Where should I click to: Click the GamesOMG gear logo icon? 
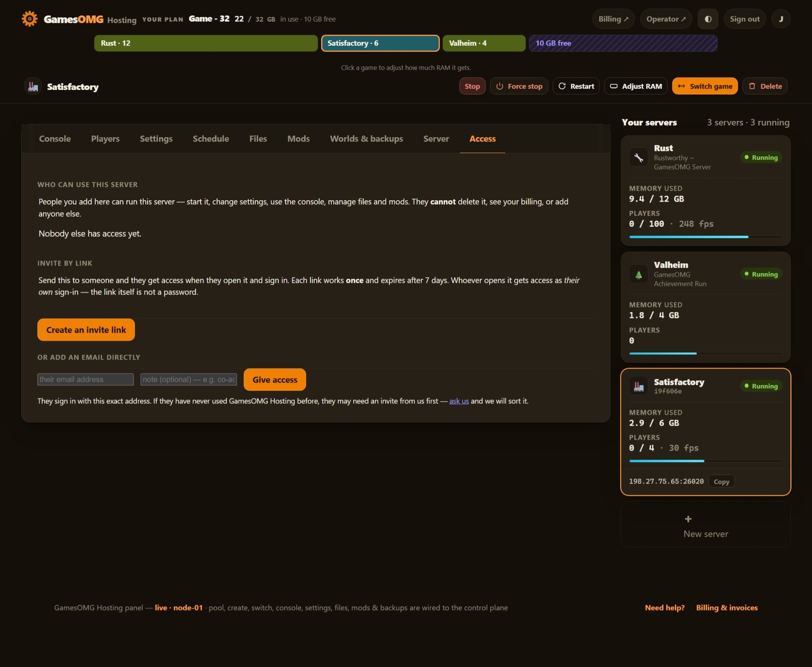30,19
